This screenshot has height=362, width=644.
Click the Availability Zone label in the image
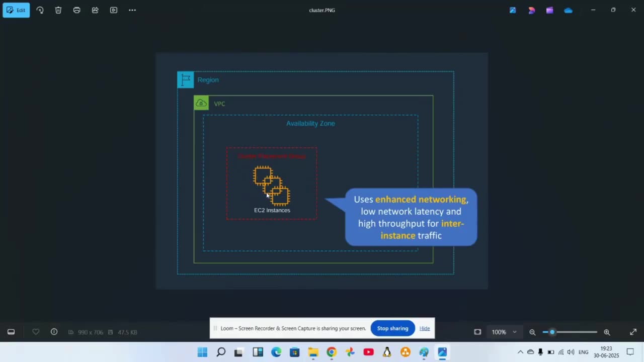tap(310, 123)
